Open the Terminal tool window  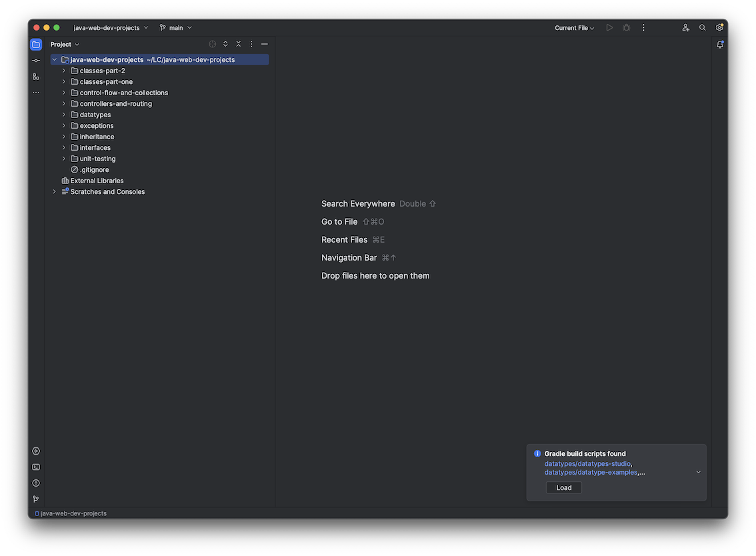(36, 467)
